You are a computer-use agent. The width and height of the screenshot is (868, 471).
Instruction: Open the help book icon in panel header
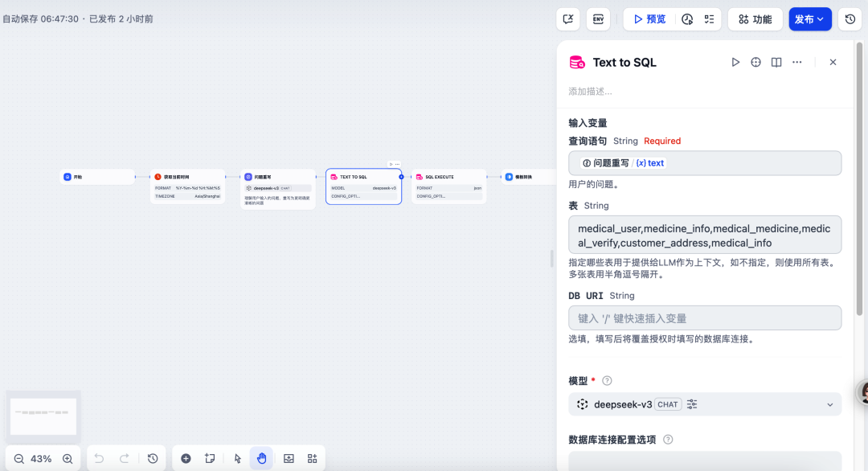click(776, 62)
